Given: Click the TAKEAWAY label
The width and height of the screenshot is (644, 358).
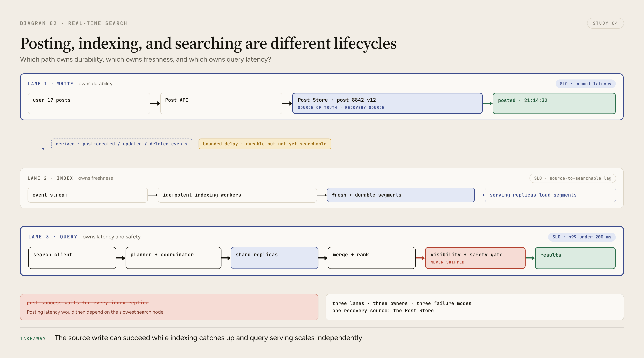Looking at the screenshot, I should [x=33, y=339].
